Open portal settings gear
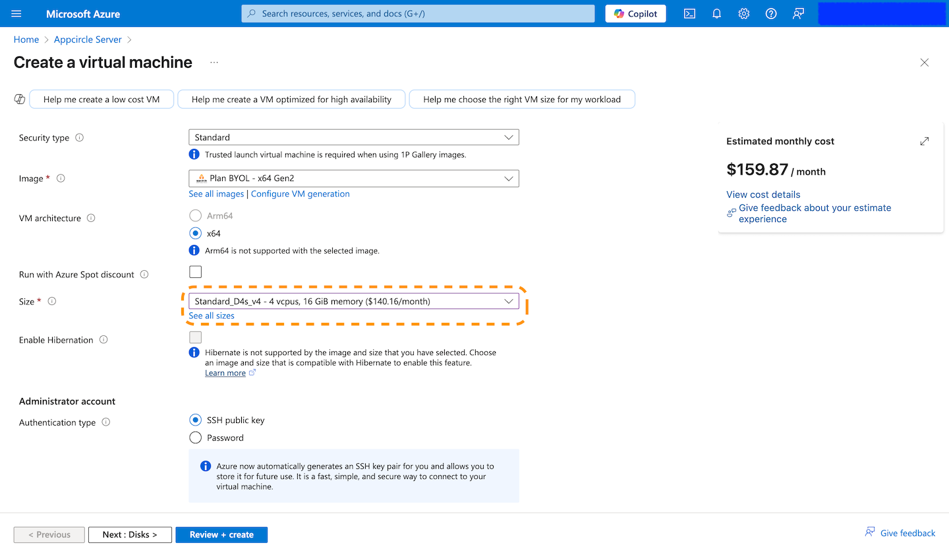Image resolution: width=949 pixels, height=560 pixels. click(743, 14)
